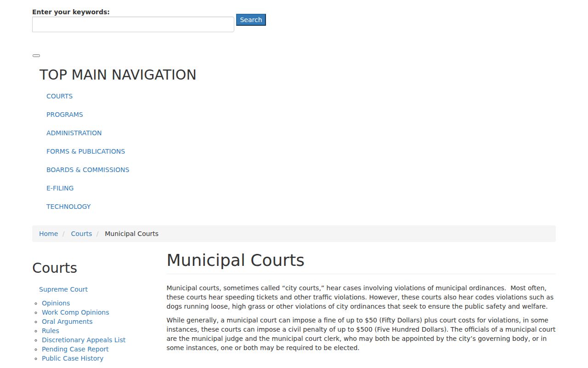Click the Top Main Navigation heading

tap(118, 75)
